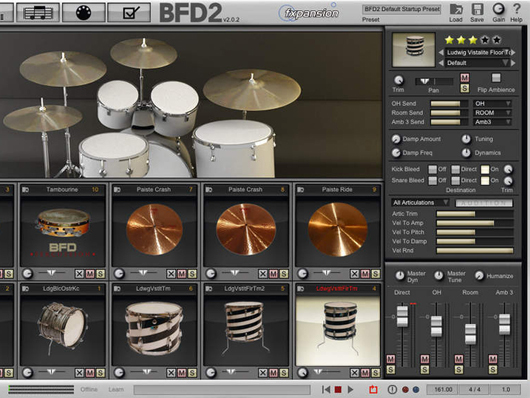Solo the selected kit piece in the inspector

(465, 88)
